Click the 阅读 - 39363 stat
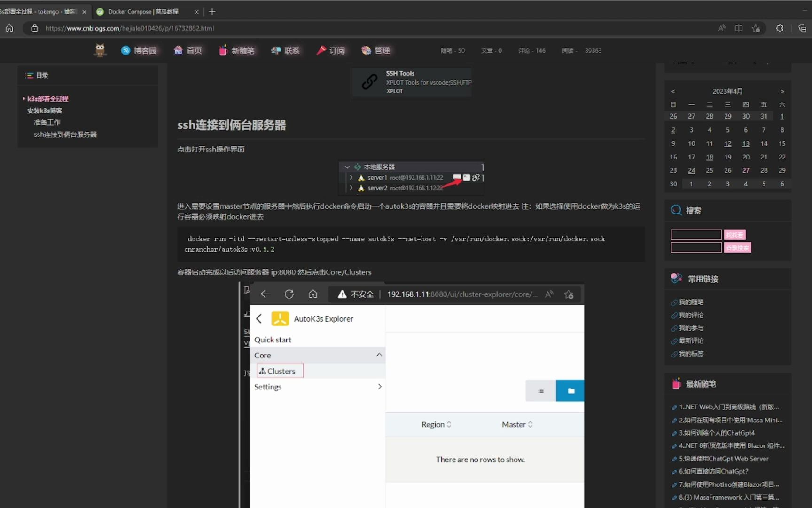The image size is (812, 508). 582,51
